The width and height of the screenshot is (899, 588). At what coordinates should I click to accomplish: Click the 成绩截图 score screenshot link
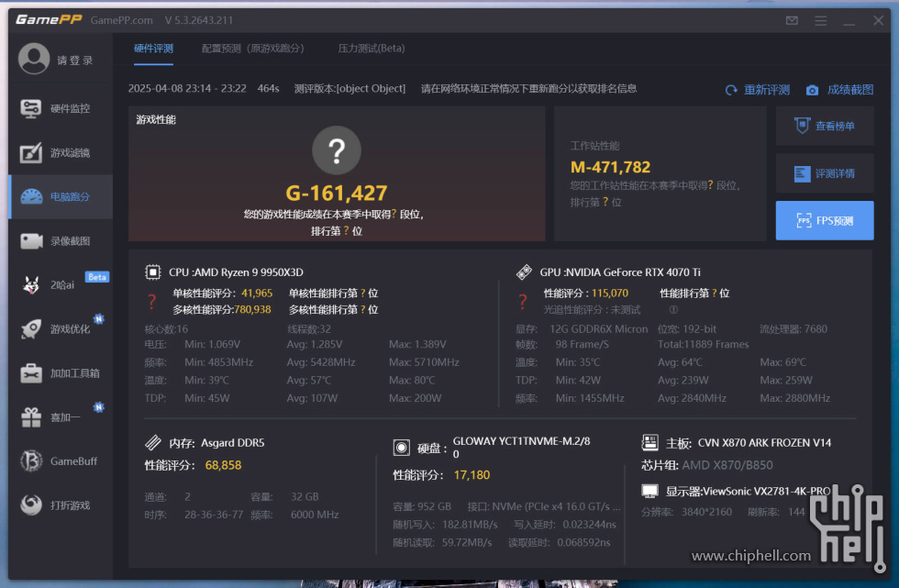[850, 90]
